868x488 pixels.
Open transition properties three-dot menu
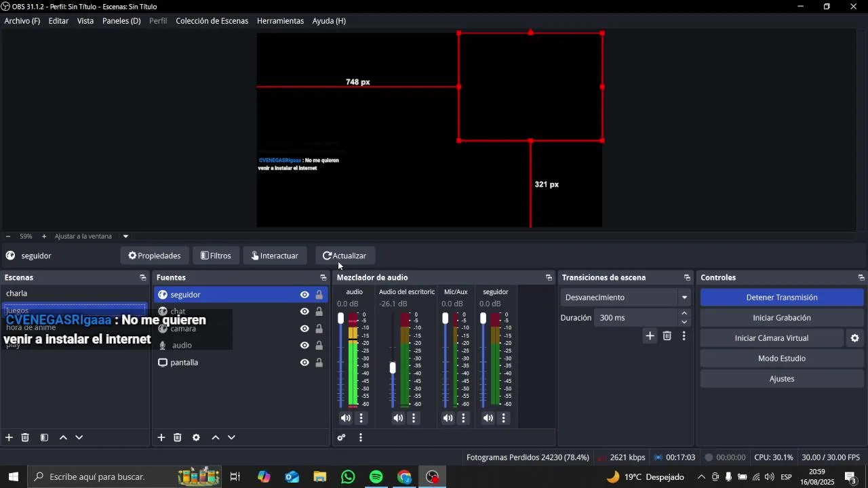[x=684, y=336]
